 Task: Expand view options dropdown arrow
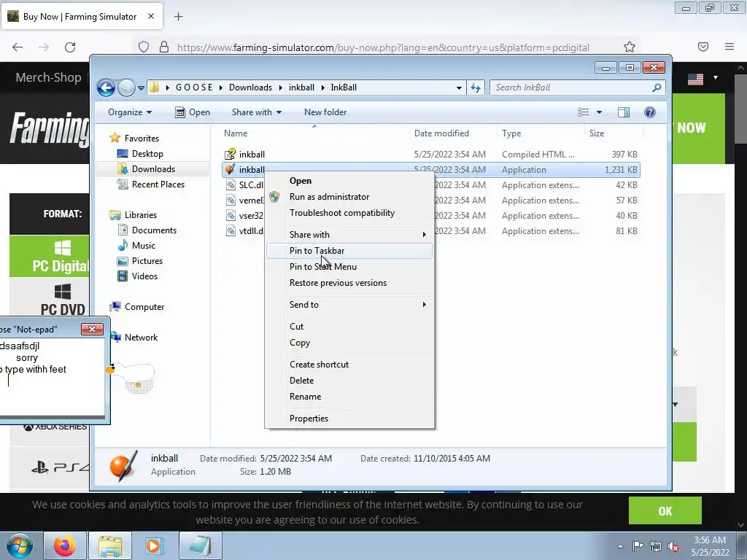pos(600,112)
